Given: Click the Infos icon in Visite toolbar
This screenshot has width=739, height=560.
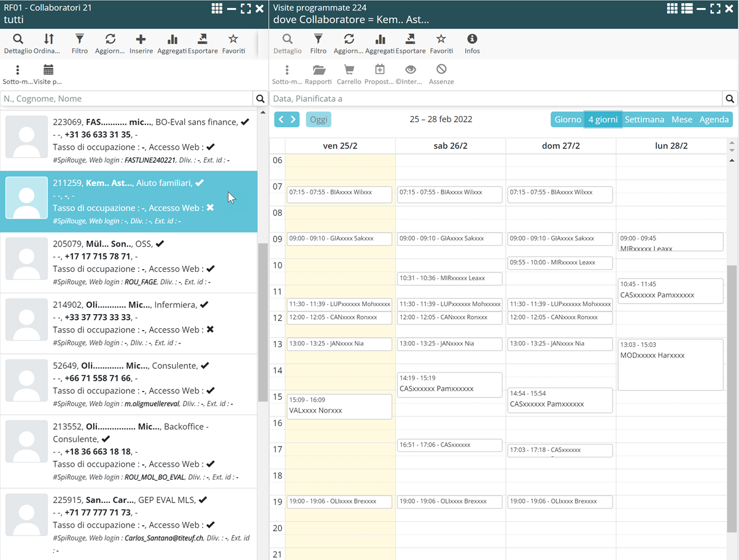Looking at the screenshot, I should (x=471, y=39).
